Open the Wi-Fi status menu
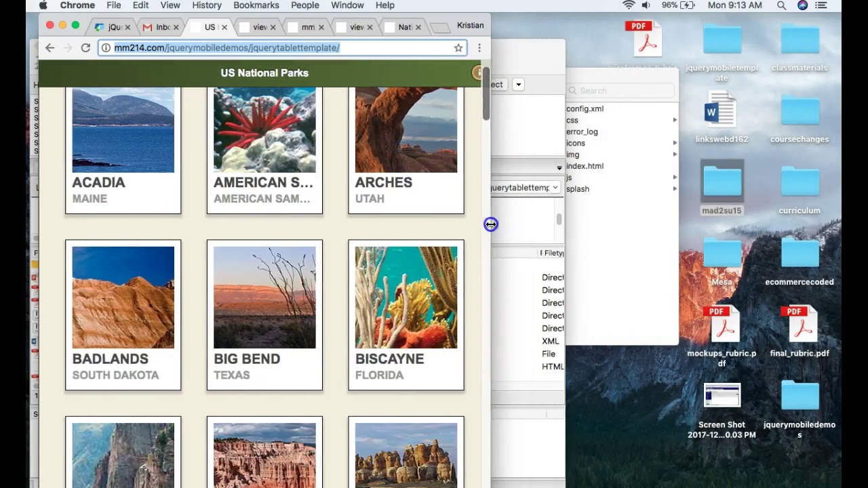Viewport: 868px width, 488px height. pyautogui.click(x=629, y=5)
